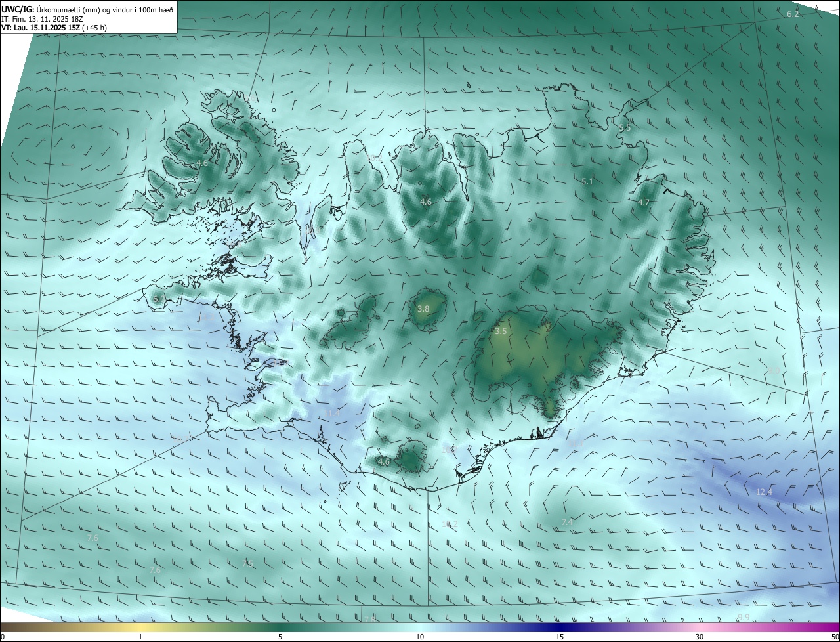Click the 10.2 value south of the coast
The height and width of the screenshot is (642, 840).
pos(450,524)
